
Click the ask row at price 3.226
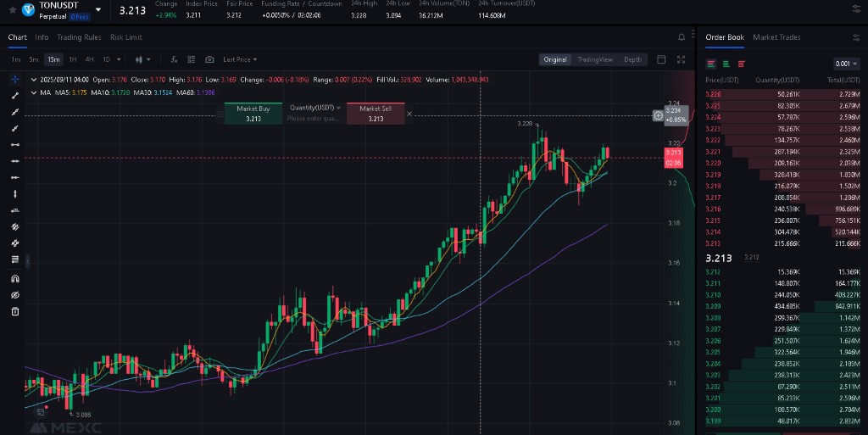782,95
